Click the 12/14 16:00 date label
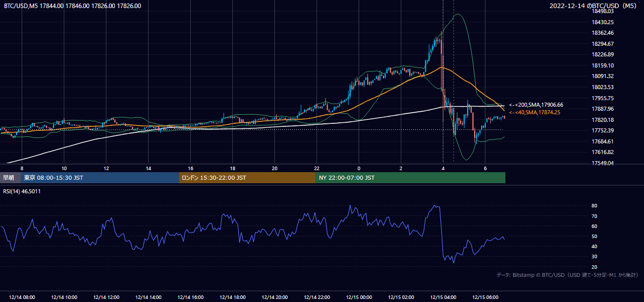 190,297
